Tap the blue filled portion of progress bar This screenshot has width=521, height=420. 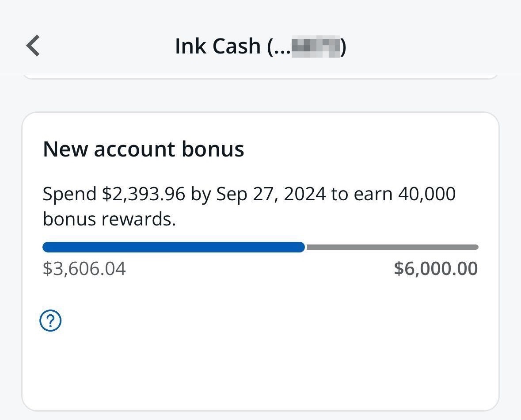point(172,247)
